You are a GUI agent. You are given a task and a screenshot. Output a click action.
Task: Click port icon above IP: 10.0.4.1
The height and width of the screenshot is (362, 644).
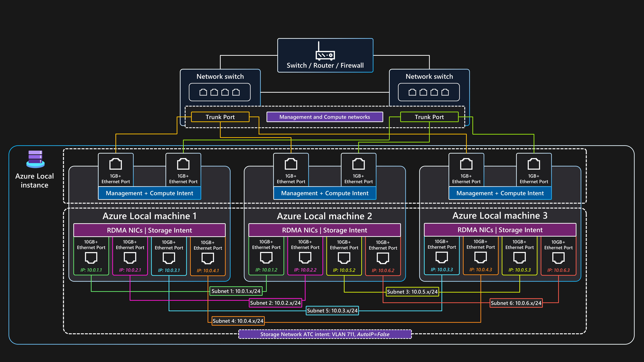pyautogui.click(x=208, y=258)
